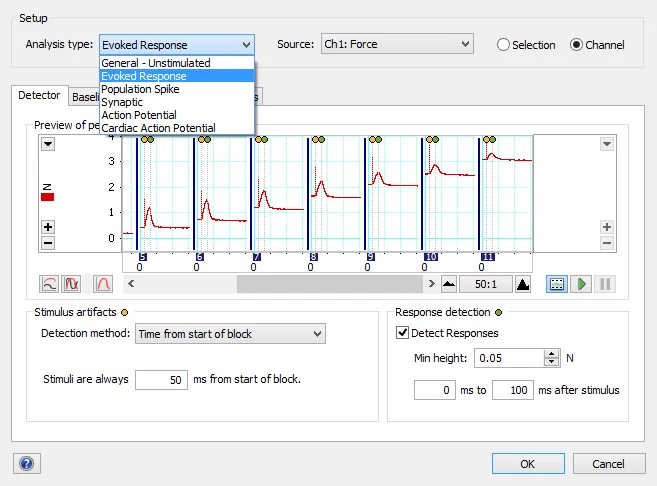
Task: Choose Population Spike from analysis list
Action: 140,89
